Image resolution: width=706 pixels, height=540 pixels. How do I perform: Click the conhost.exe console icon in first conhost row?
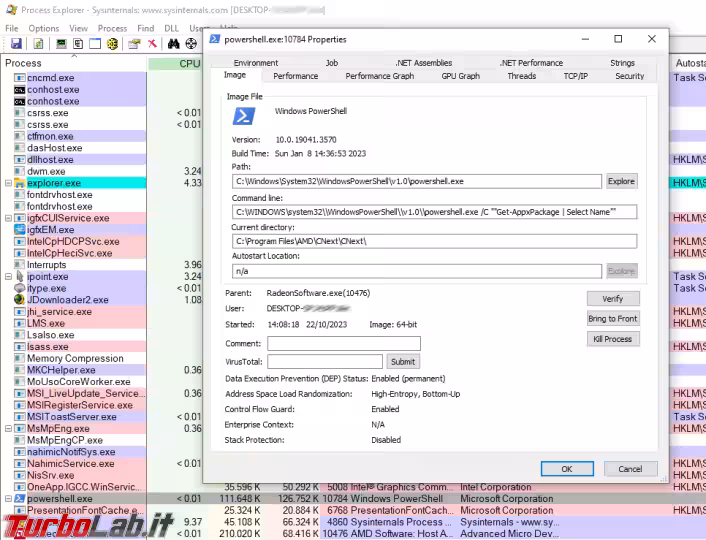tap(19, 90)
